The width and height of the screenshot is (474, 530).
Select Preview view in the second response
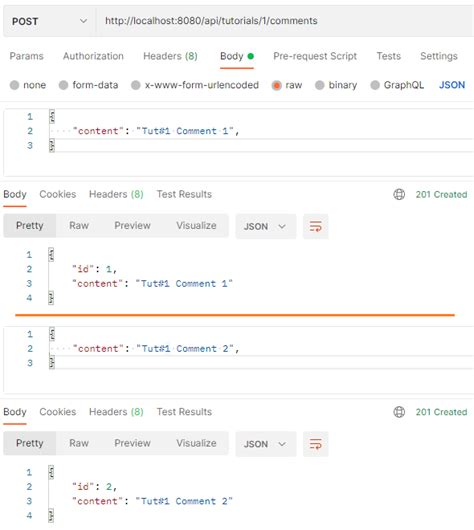[x=133, y=443]
